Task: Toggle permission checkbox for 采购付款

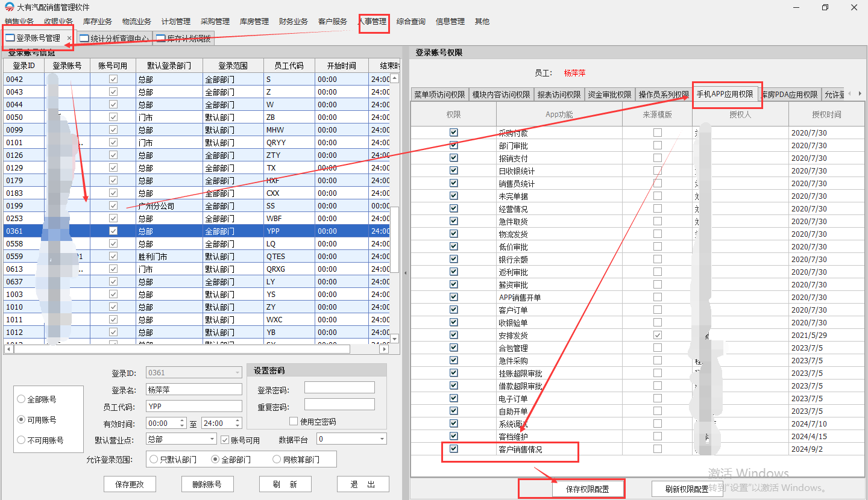Action: click(x=454, y=133)
